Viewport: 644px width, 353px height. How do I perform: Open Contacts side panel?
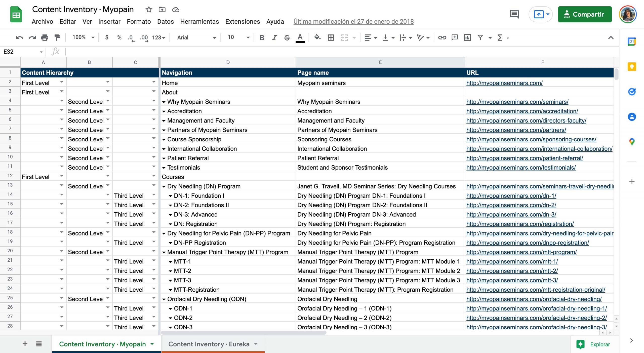click(x=632, y=117)
